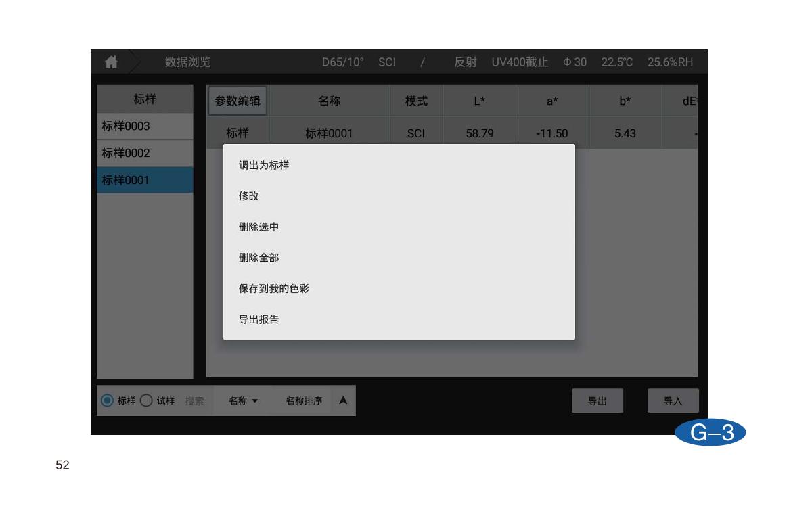Click 导出报告 in the menu
This screenshot has width=812, height=506.
[x=258, y=319]
